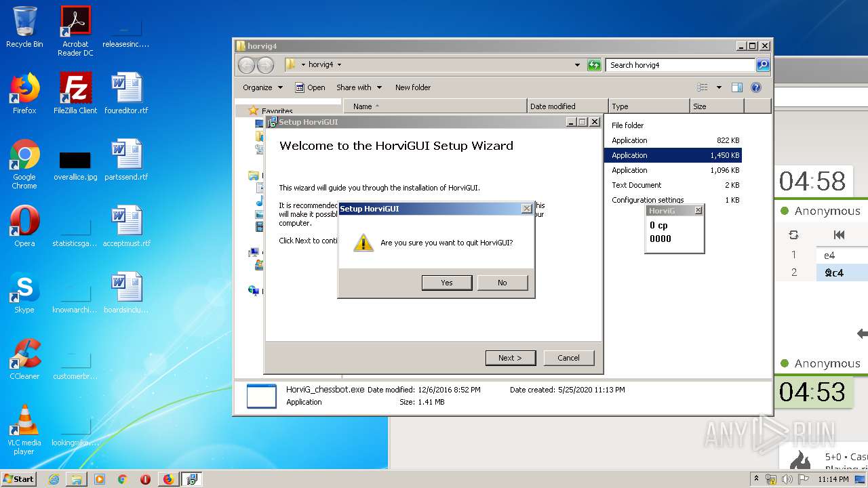Open the Share with dropdown
This screenshot has width=868, height=488.
(359, 87)
